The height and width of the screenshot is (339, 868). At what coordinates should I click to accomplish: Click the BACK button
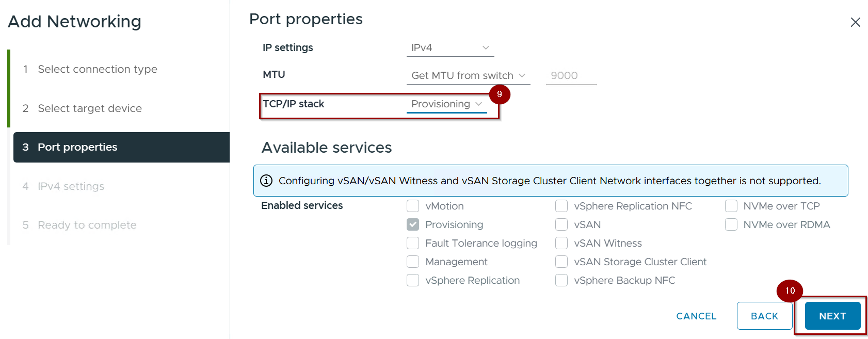tap(764, 316)
